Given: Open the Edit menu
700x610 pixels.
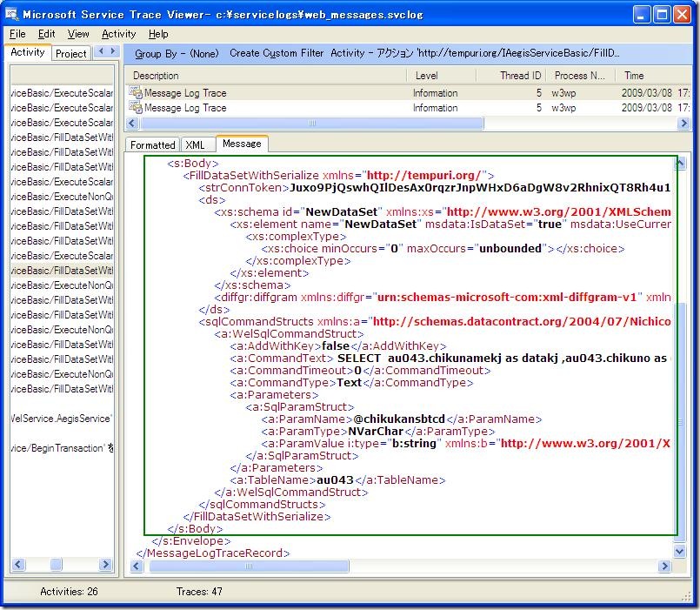Looking at the screenshot, I should tap(46, 34).
